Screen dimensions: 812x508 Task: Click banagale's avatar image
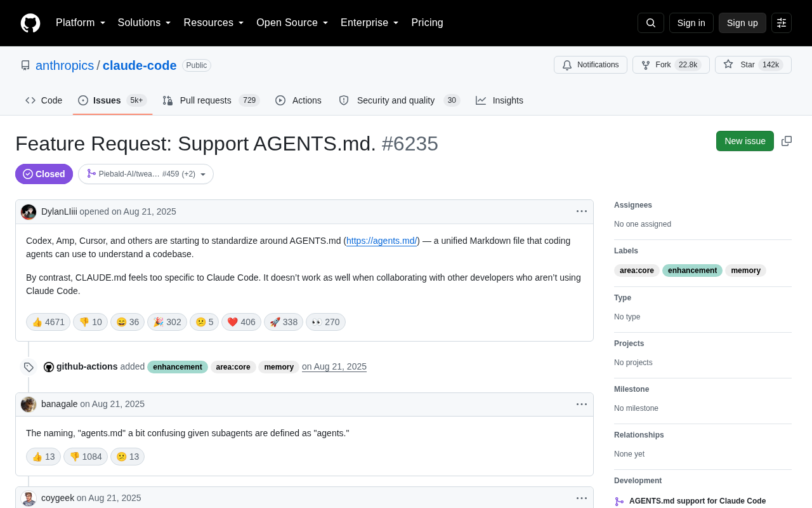point(29,404)
